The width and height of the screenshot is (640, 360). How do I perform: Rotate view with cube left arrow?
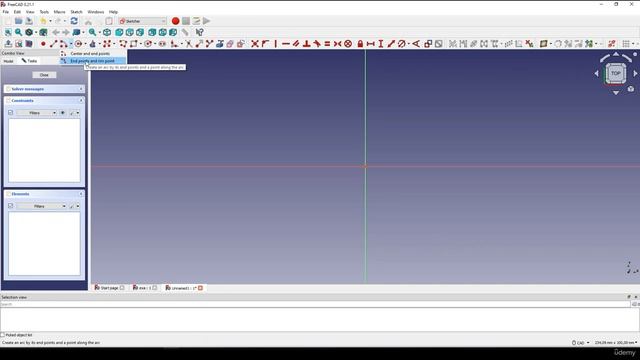[x=596, y=73]
